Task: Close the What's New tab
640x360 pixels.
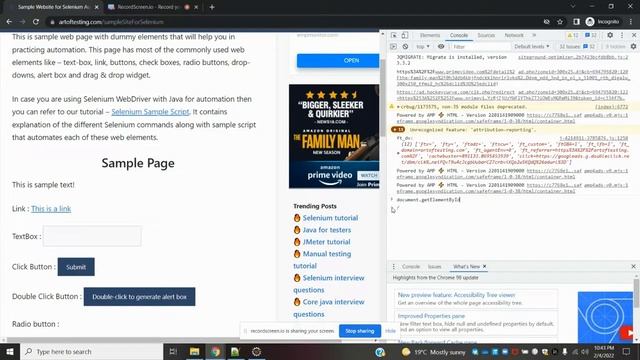Action: pos(484,267)
